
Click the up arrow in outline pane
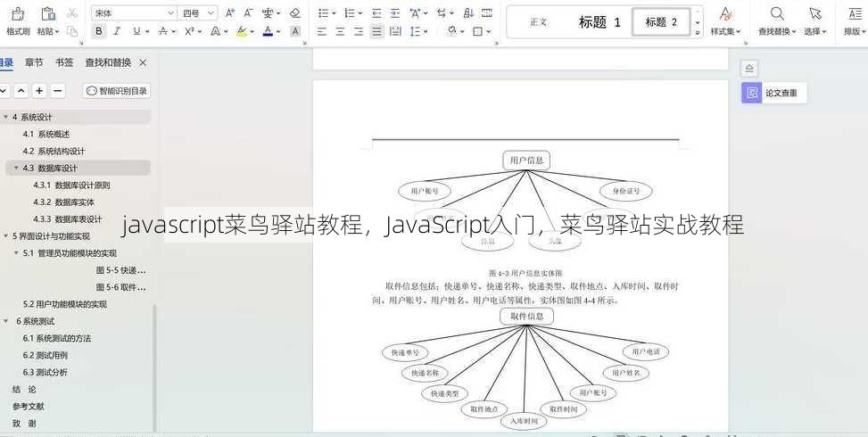click(21, 91)
